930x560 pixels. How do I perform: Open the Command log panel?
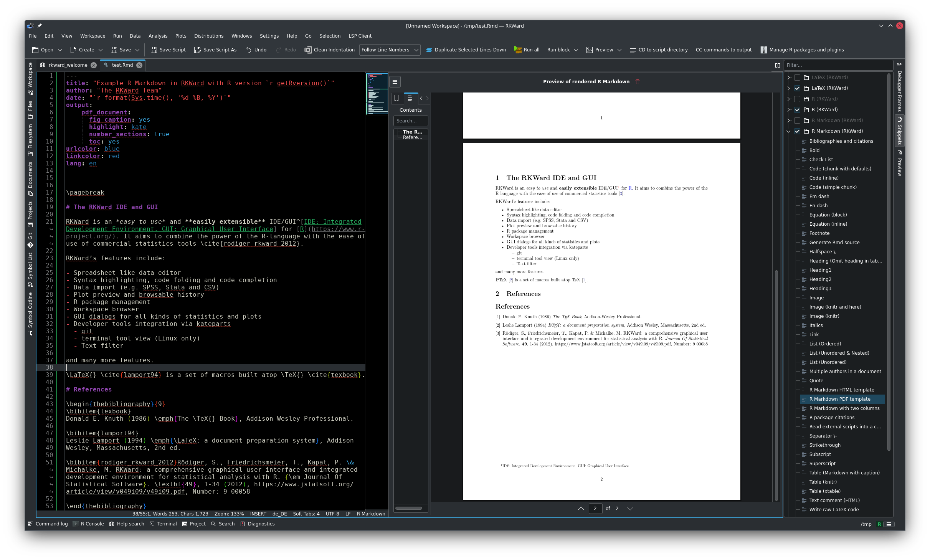[48, 524]
